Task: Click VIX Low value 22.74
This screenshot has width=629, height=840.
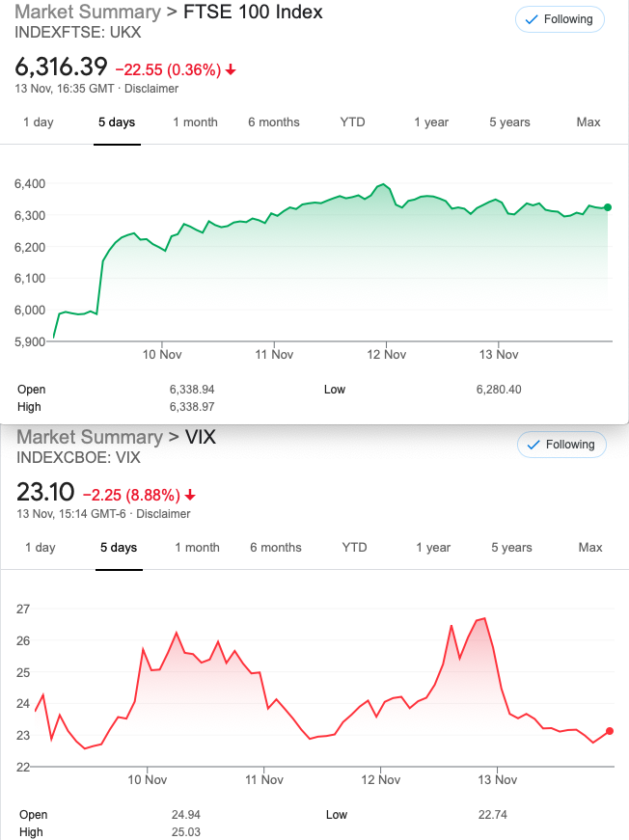Action: (x=493, y=815)
